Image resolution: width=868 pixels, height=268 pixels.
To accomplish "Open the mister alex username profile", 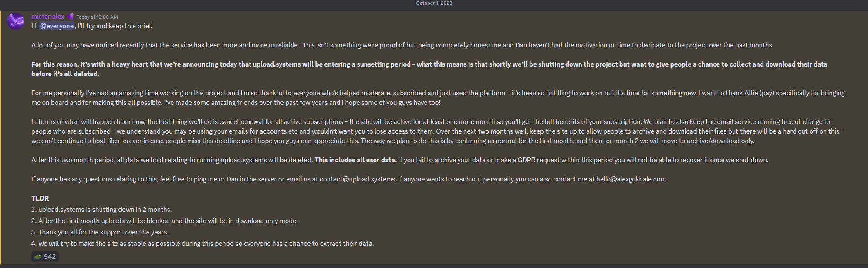I will 47,17.
